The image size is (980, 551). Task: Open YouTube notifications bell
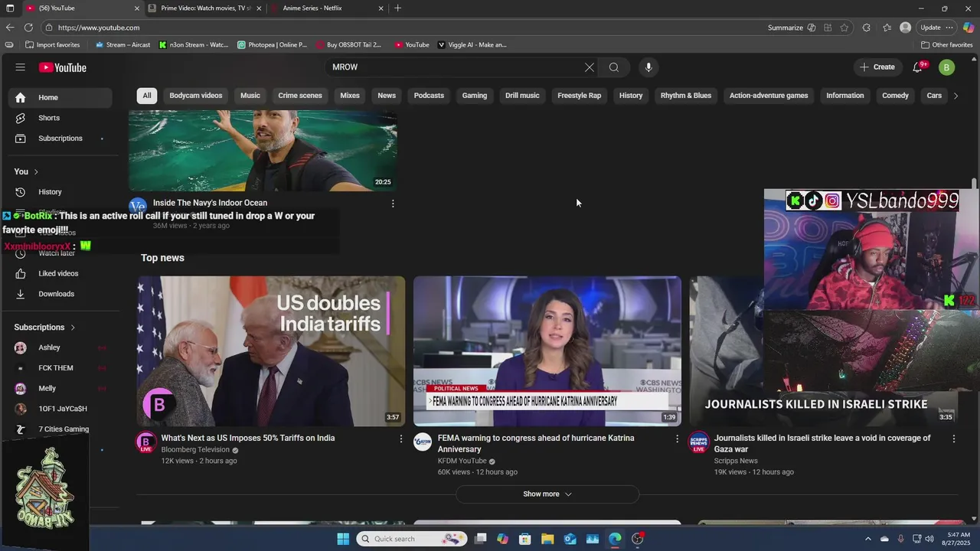[x=917, y=67]
